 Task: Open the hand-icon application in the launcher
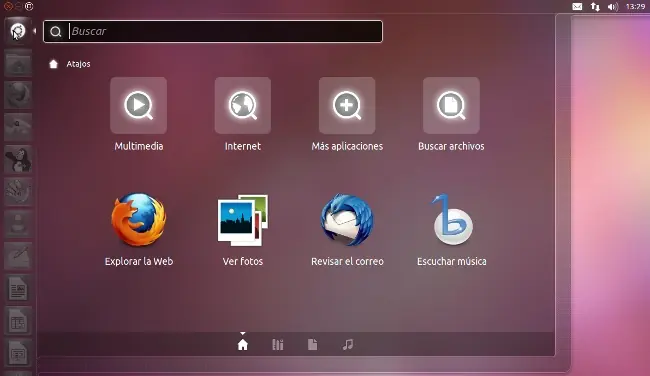[x=18, y=192]
